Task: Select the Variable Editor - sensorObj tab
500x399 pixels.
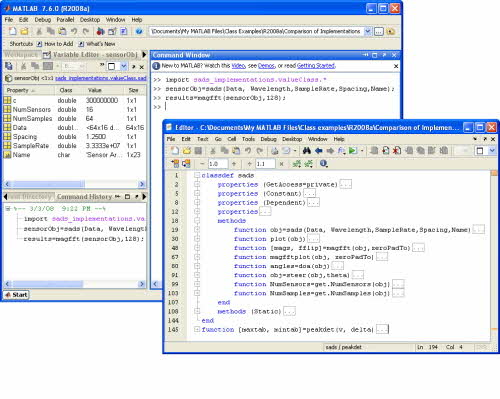Action: pos(90,55)
